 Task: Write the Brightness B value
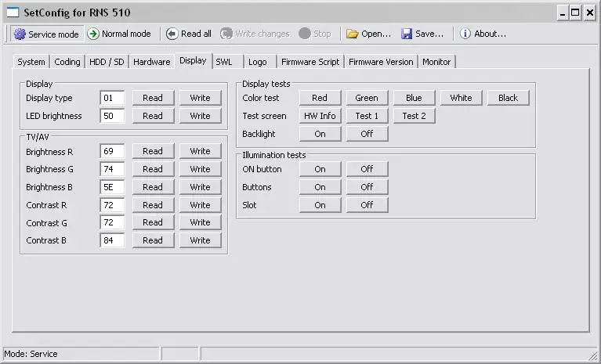tap(200, 187)
